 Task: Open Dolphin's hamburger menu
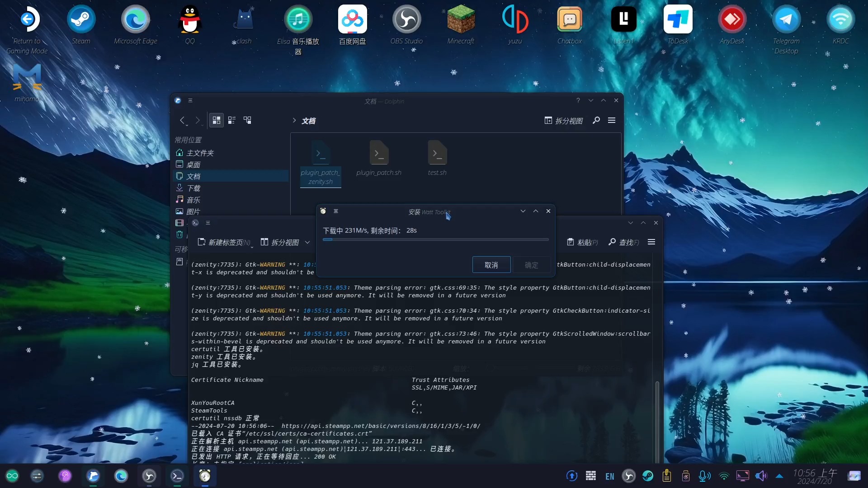pyautogui.click(x=611, y=120)
